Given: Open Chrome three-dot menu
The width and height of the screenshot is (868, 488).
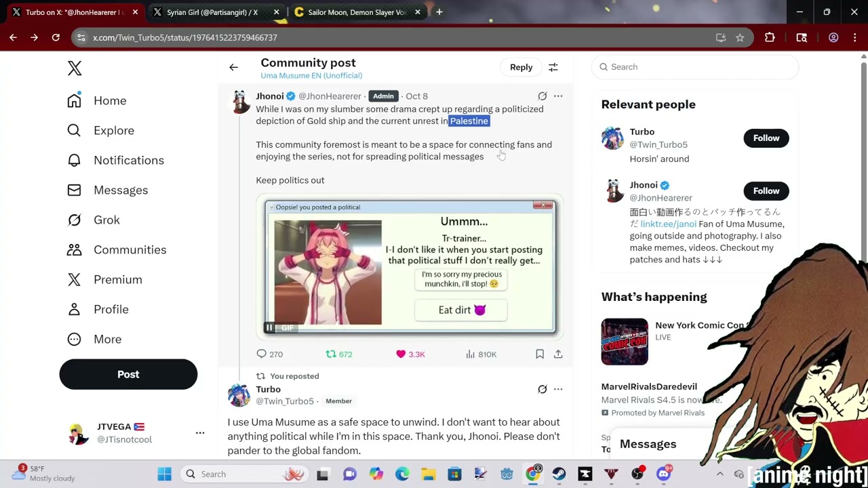Looking at the screenshot, I should 854,38.
